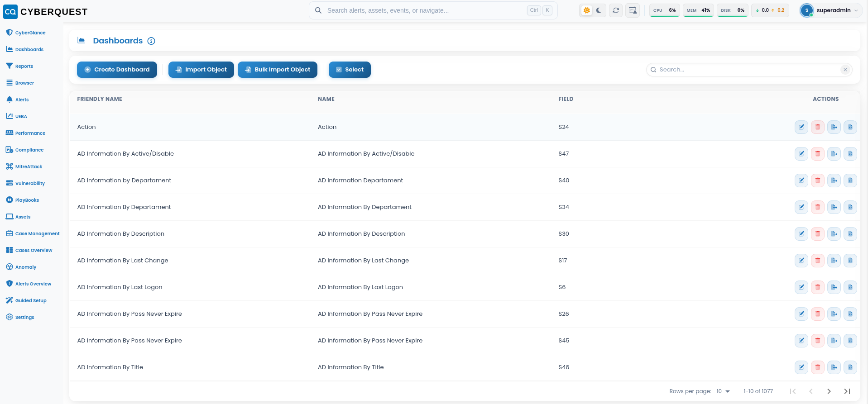This screenshot has height=404, width=868.
Task: Click field value S17
Action: [563, 261]
